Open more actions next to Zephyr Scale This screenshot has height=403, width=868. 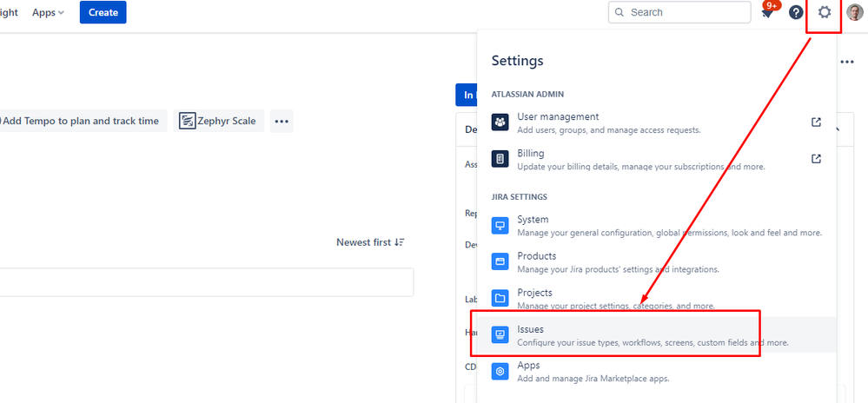click(282, 121)
